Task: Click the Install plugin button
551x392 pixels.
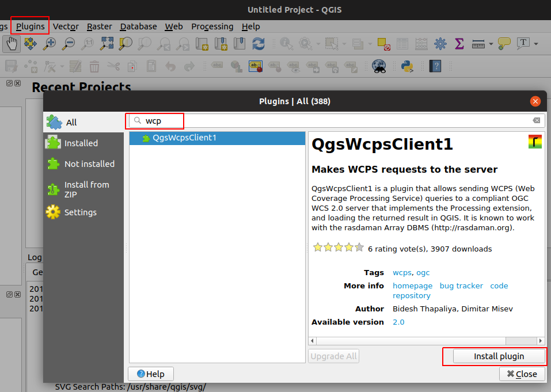Action: (x=499, y=356)
